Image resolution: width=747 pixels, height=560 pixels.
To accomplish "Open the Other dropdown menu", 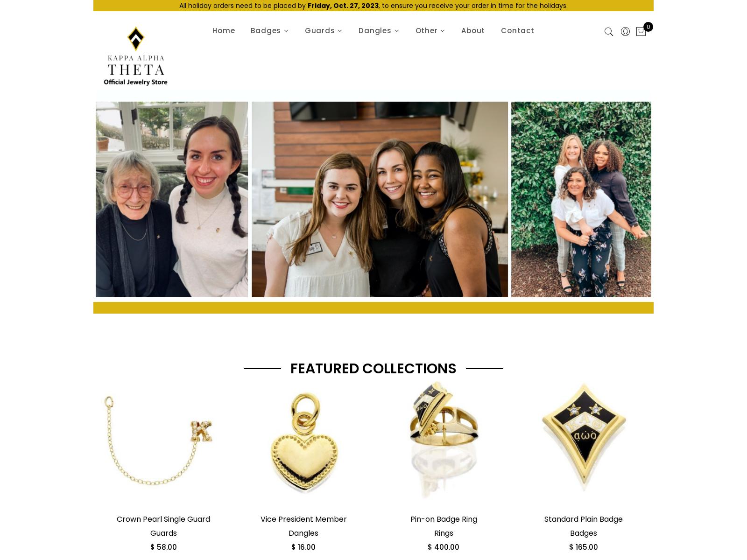I will pos(430,30).
